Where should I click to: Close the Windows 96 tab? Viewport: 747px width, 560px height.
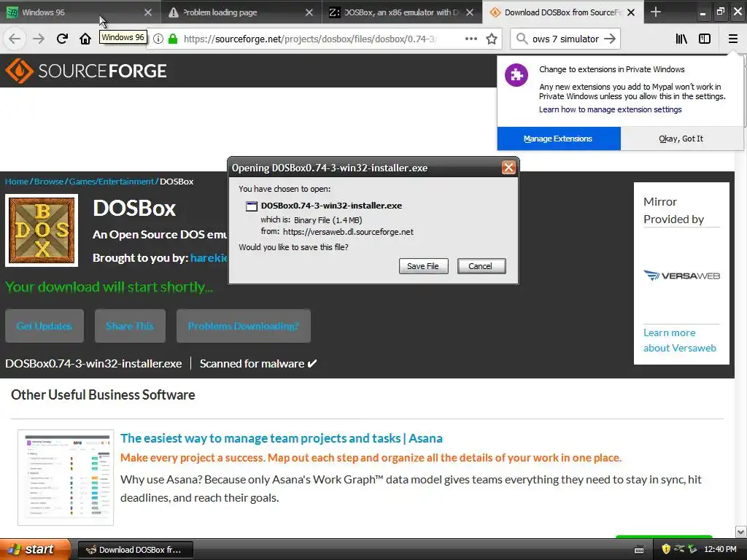[148, 12]
